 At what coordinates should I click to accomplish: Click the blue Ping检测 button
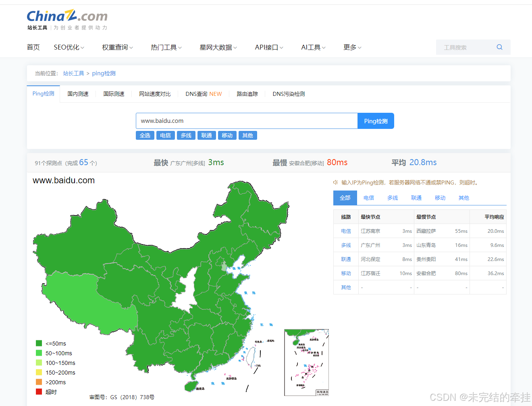[376, 121]
